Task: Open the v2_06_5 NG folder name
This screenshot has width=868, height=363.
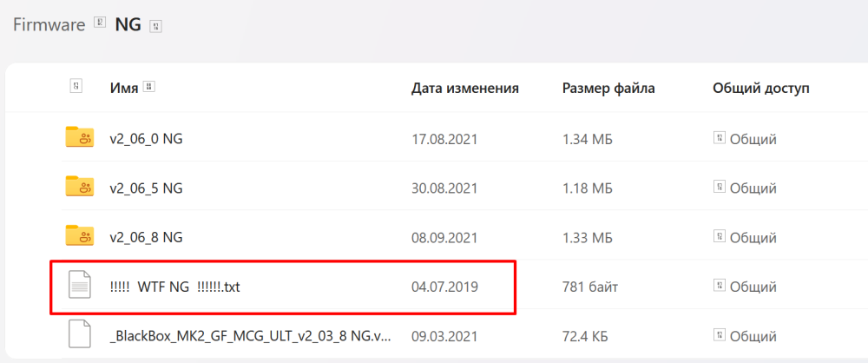Action: click(x=146, y=188)
